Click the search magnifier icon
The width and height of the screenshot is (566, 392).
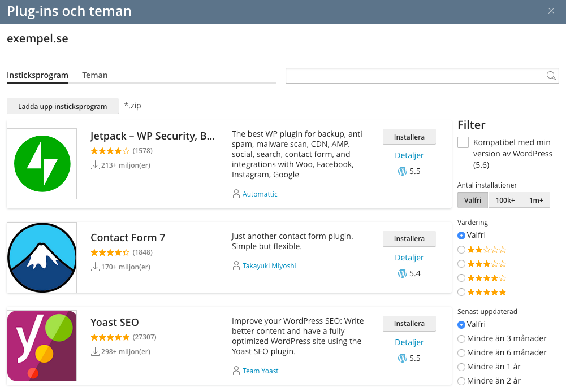[x=551, y=76]
